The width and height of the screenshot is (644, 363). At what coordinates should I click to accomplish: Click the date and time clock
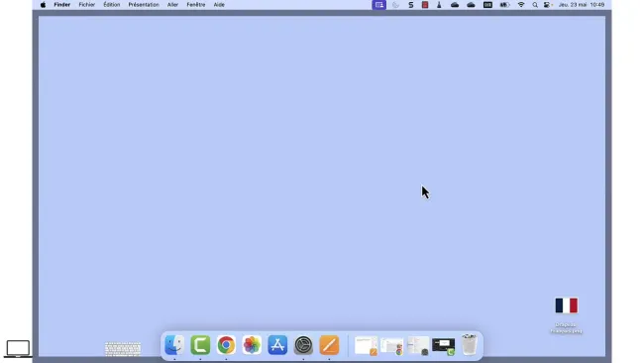(582, 5)
